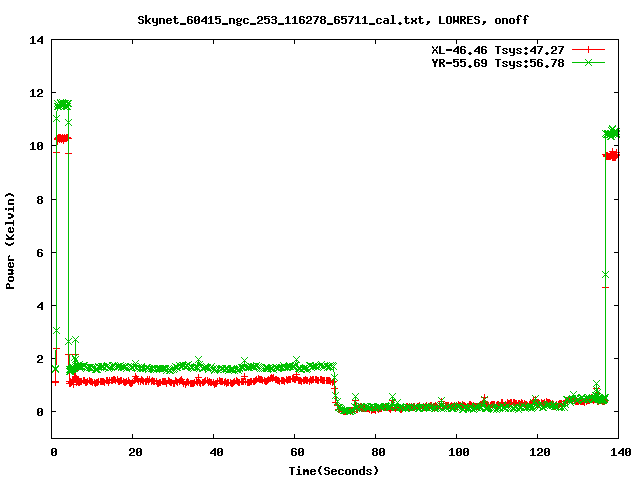This screenshot has width=640, height=480.
Task: Select the YR-55.69 Tsys:56.78 legend entry
Action: tap(498, 63)
